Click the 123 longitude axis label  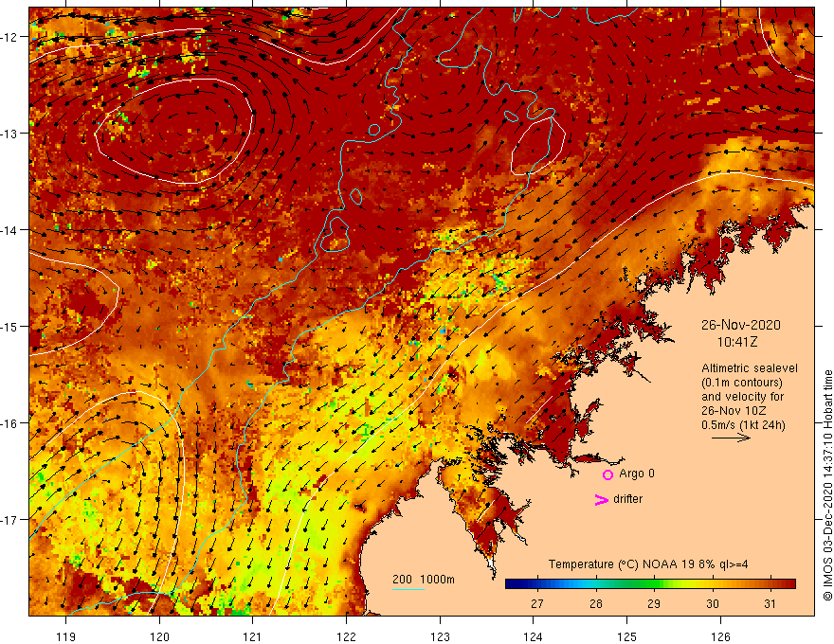tap(440, 636)
